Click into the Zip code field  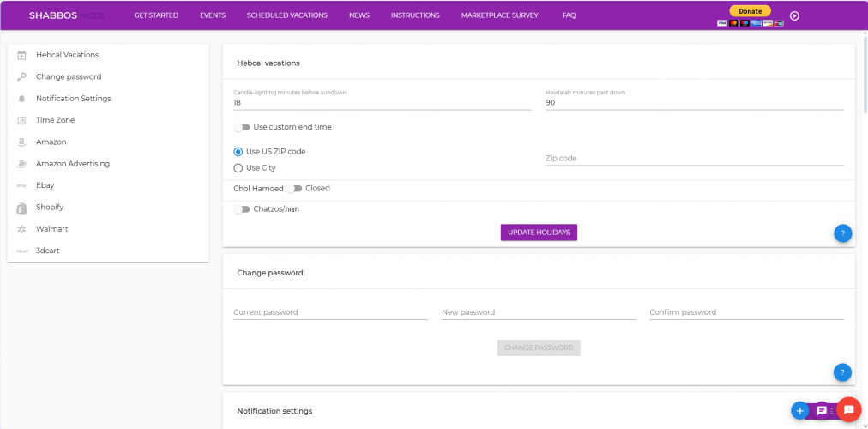click(694, 159)
